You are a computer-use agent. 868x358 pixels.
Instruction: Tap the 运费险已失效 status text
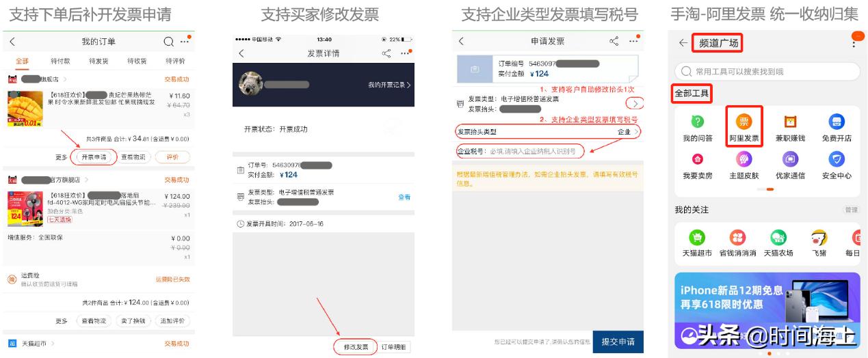[x=173, y=279]
